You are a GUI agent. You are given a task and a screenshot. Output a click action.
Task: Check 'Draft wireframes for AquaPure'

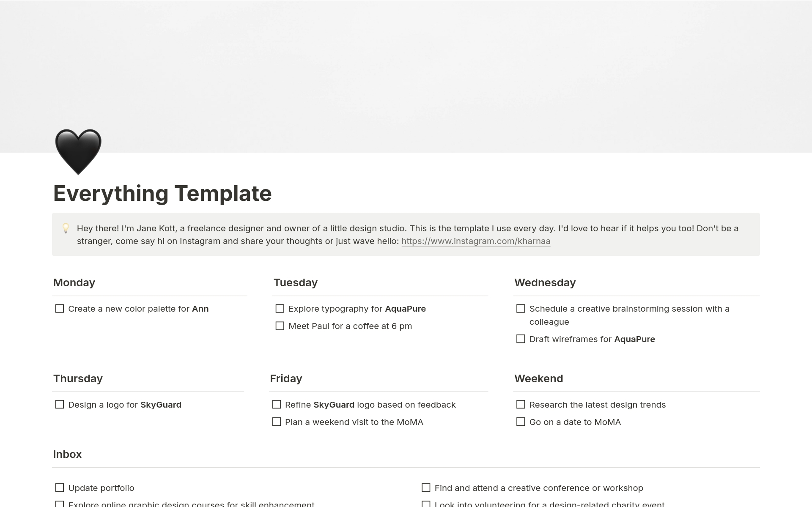[521, 339]
